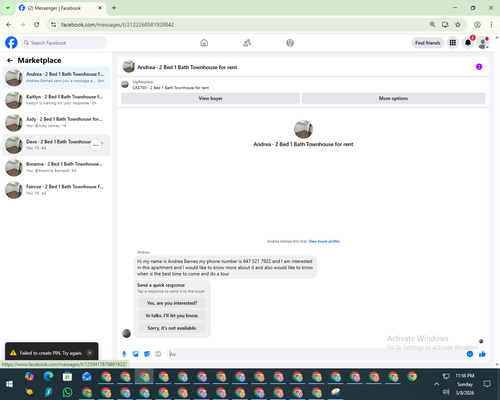Open Microsoft Store from taskbar

(67, 376)
